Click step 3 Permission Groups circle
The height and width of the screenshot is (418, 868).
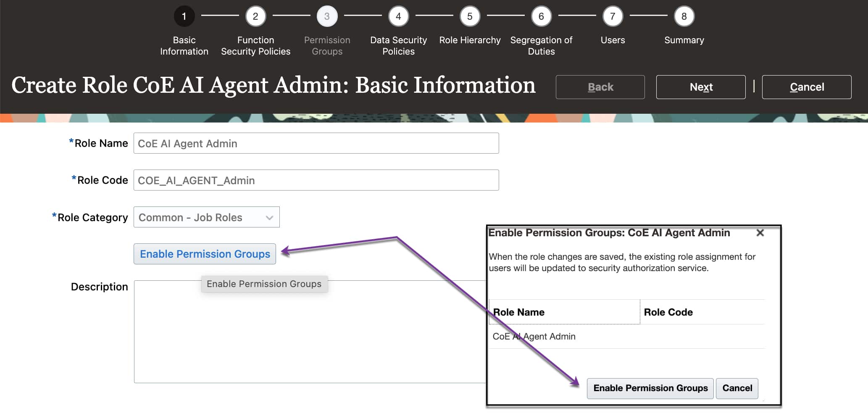point(327,16)
